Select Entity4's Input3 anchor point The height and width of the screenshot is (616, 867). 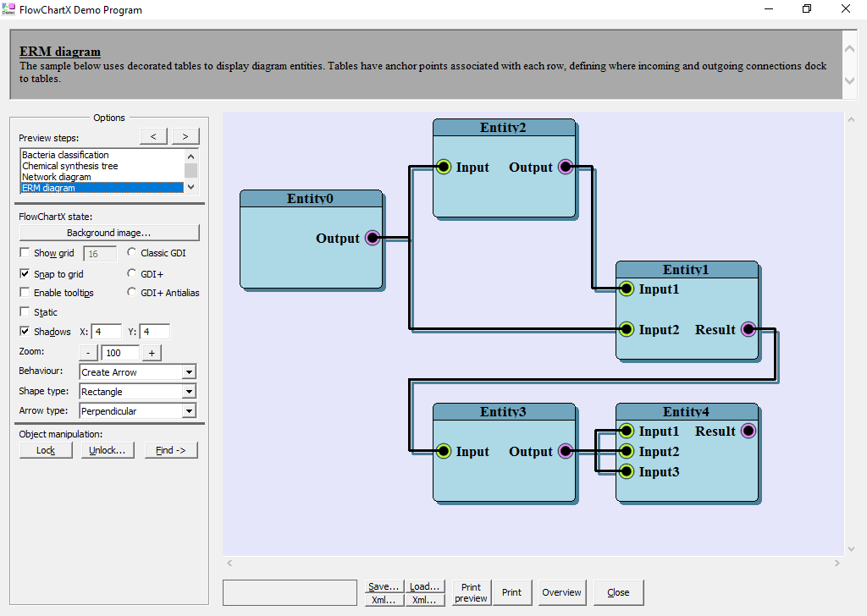(626, 472)
